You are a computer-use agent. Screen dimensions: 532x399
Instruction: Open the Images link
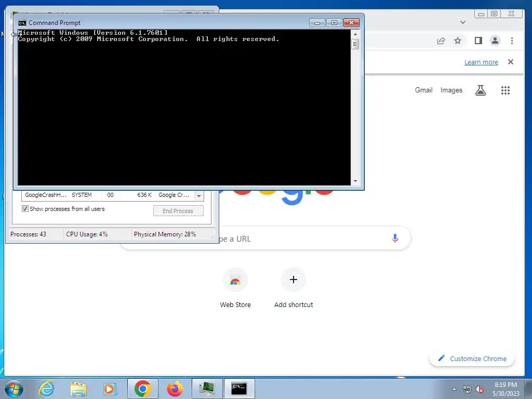click(x=451, y=90)
